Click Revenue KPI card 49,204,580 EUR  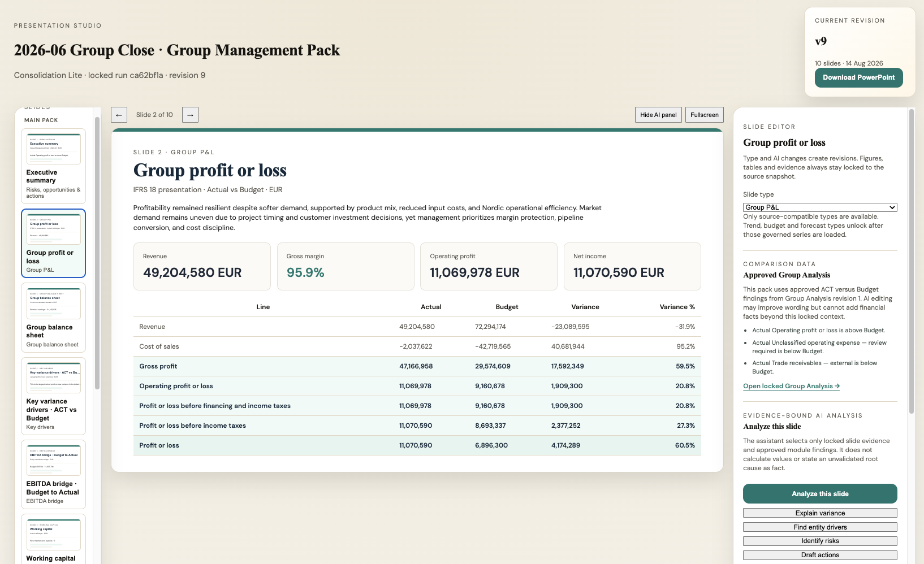pos(202,267)
